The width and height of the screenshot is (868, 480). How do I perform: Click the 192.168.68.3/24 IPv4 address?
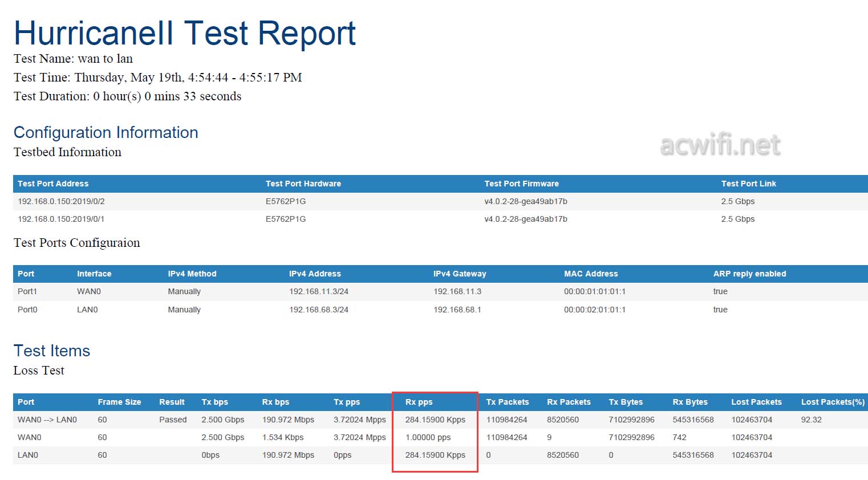click(x=319, y=310)
